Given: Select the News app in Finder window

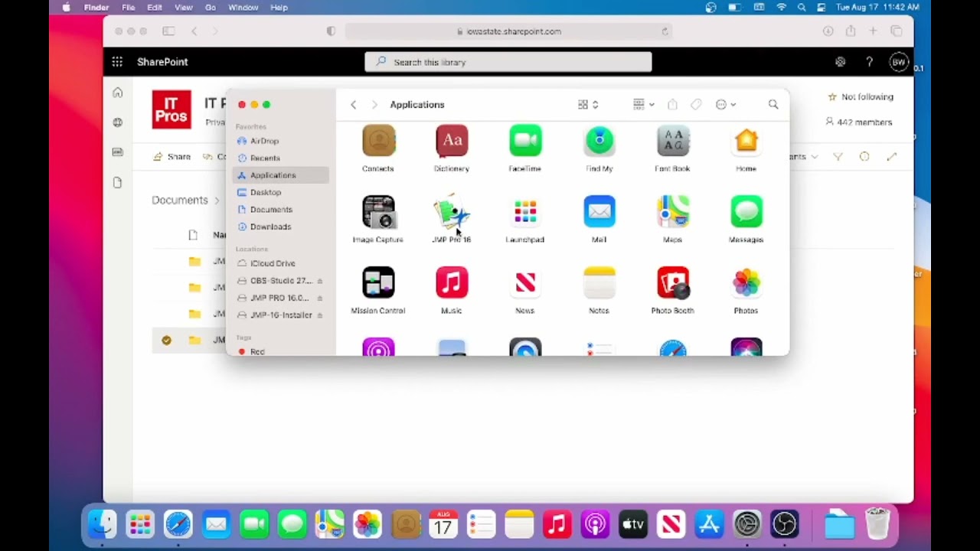Looking at the screenshot, I should (525, 284).
